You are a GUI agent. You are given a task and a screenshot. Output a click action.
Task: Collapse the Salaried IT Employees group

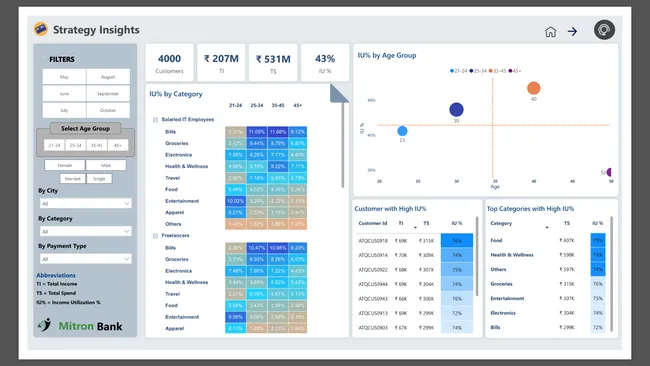point(155,120)
